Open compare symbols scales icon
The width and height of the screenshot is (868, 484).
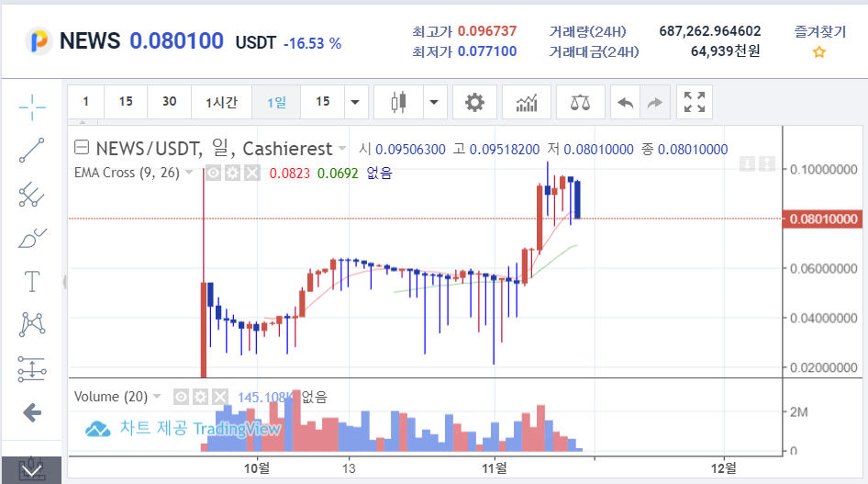click(580, 102)
